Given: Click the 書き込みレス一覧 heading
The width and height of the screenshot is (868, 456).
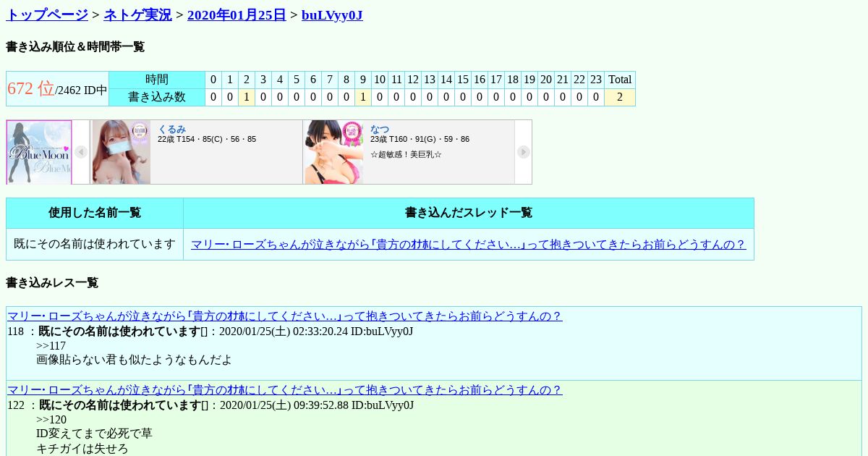Looking at the screenshot, I should tap(52, 283).
